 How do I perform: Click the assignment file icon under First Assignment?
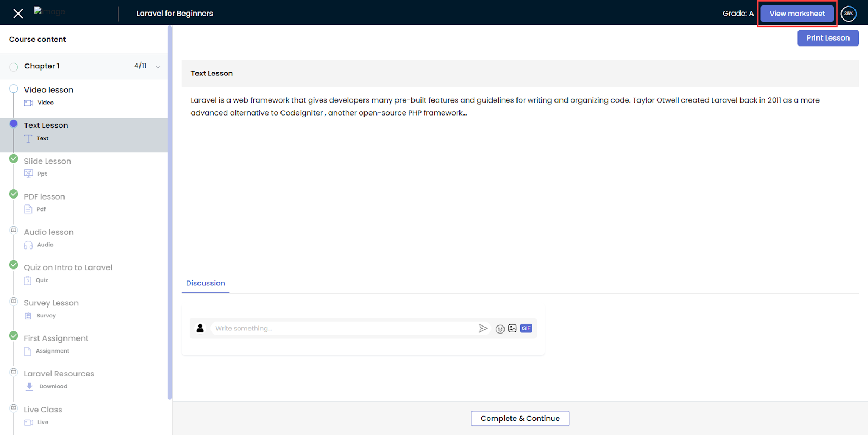pos(28,351)
